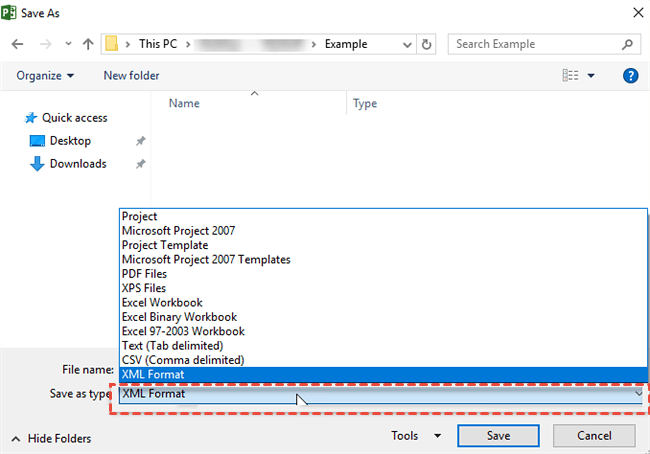
Task: Open Downloads in the navigation pane
Action: (x=78, y=164)
